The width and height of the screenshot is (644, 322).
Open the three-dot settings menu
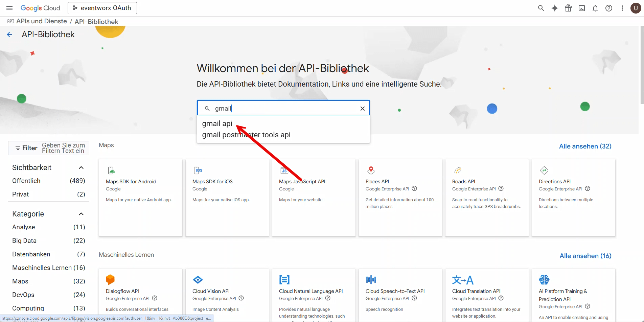coord(622,8)
